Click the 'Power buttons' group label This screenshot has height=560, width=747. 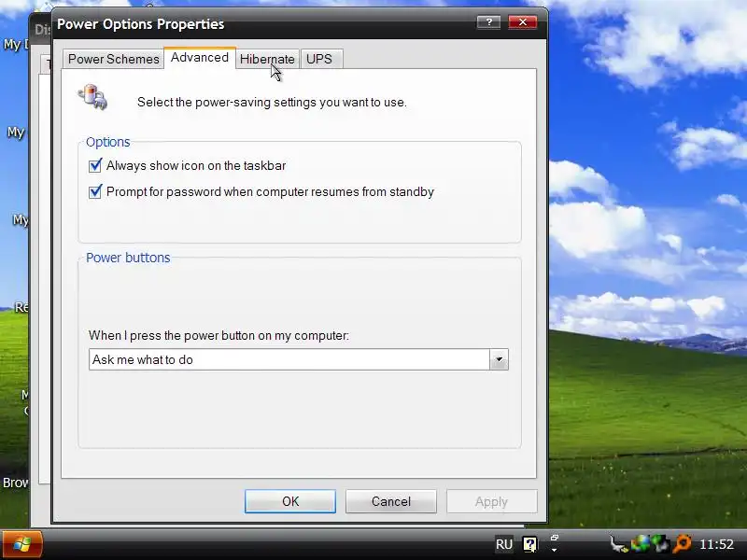click(128, 258)
